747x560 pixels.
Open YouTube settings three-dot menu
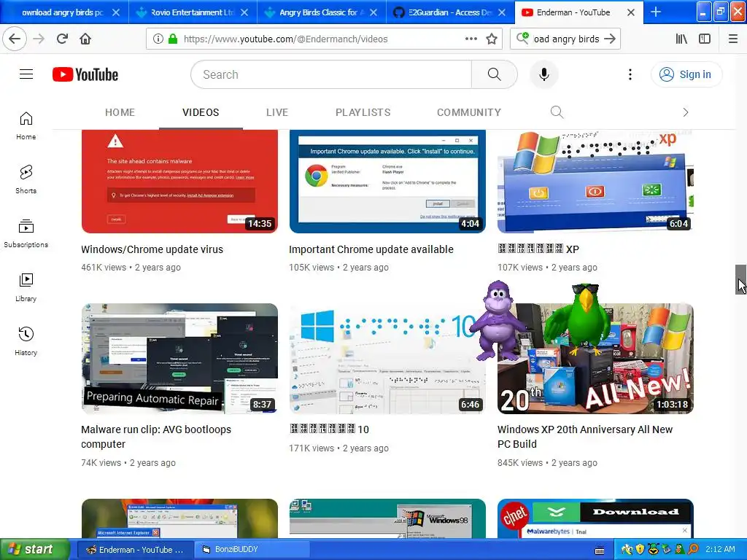pyautogui.click(x=630, y=74)
